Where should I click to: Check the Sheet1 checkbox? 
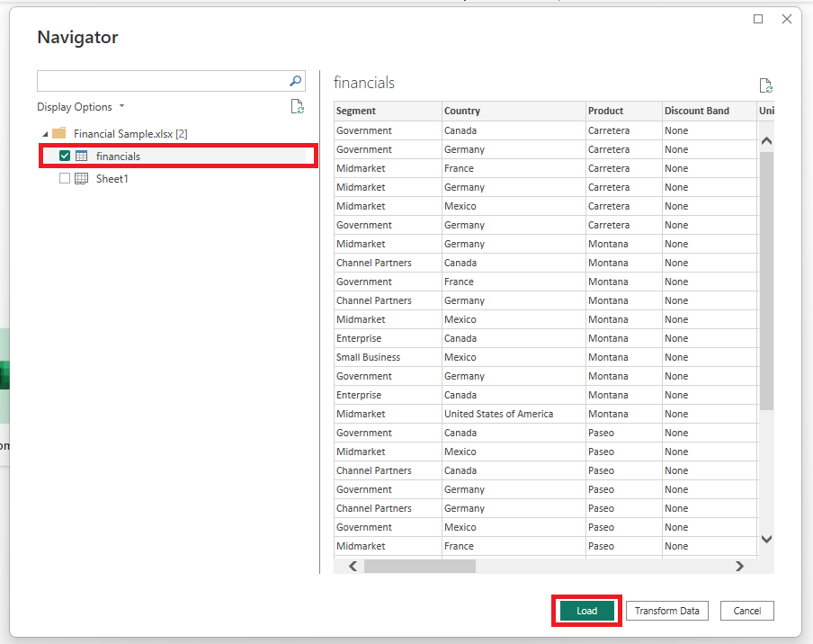click(65, 179)
